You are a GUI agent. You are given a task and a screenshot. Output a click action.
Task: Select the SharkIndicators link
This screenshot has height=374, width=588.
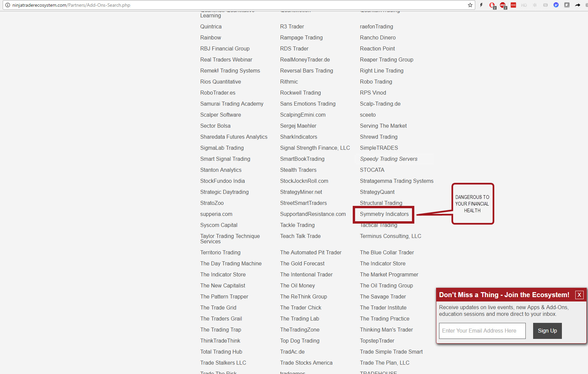coord(299,137)
